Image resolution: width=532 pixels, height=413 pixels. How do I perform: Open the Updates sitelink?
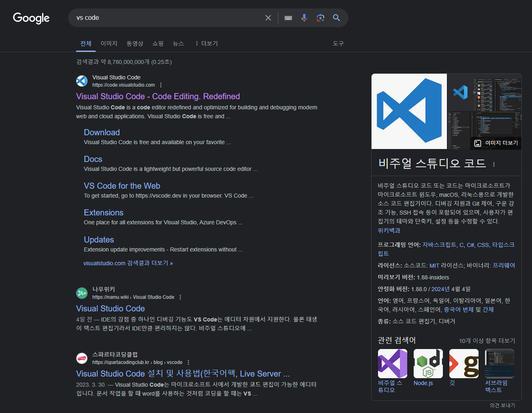(x=99, y=240)
